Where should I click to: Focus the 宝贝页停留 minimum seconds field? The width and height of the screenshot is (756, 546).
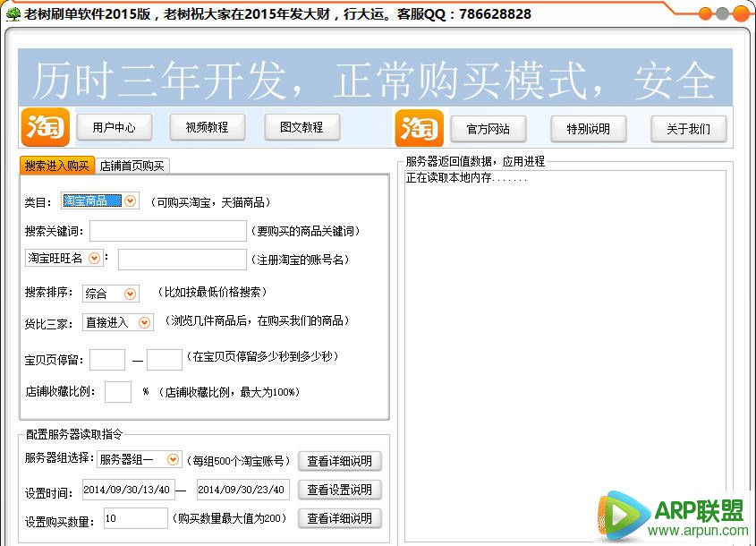107,360
